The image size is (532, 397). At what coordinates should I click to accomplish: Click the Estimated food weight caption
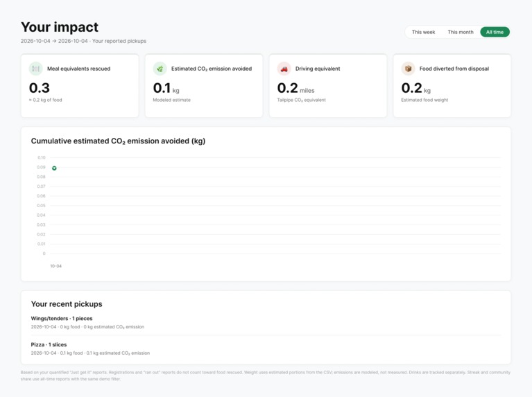pyautogui.click(x=424, y=100)
